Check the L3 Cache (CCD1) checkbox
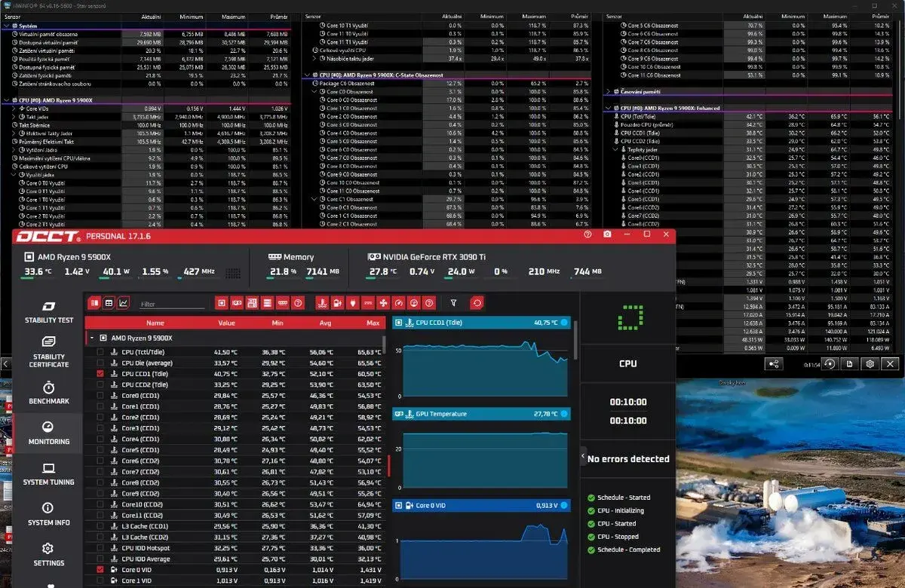 point(100,526)
